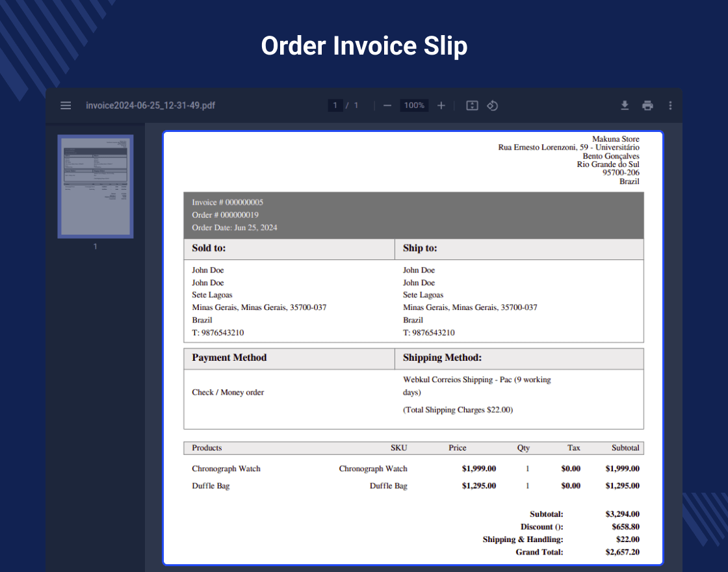Download the invoice PDF
This screenshot has height=572, width=728.
[x=625, y=105]
